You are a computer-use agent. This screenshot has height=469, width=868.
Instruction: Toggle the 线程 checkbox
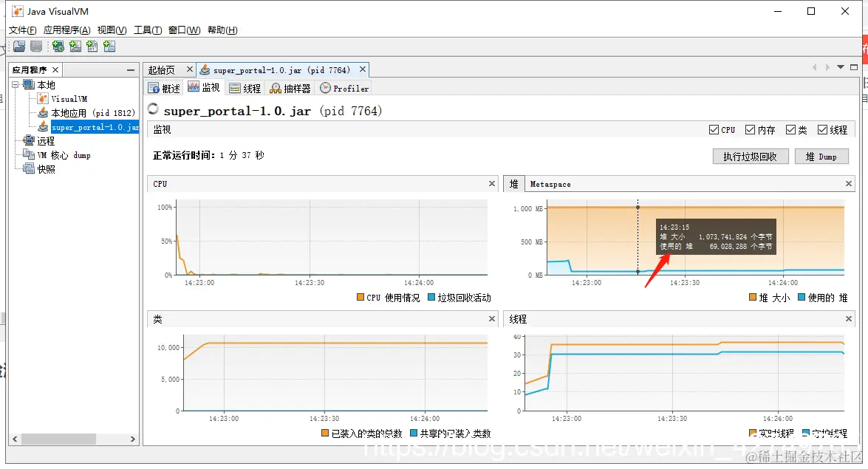pos(823,129)
